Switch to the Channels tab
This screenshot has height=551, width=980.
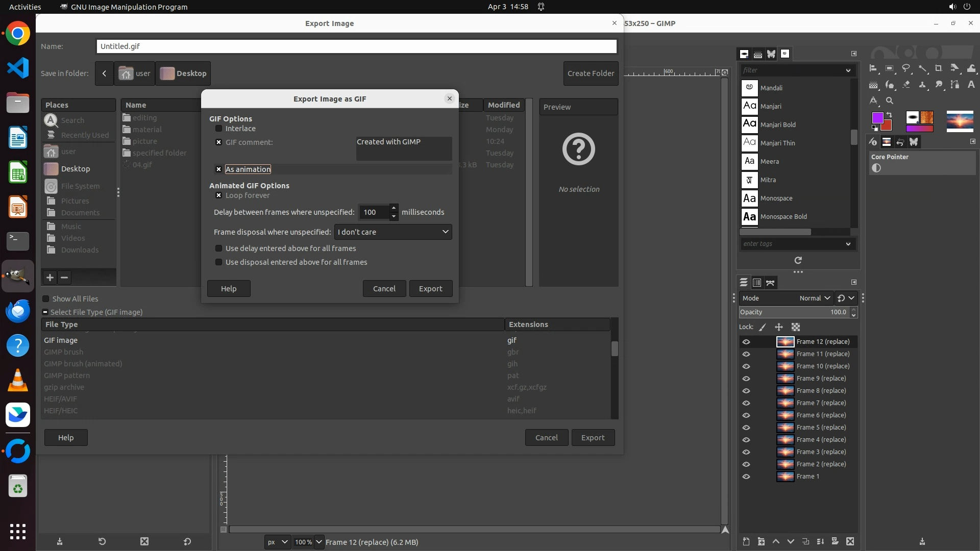click(757, 283)
